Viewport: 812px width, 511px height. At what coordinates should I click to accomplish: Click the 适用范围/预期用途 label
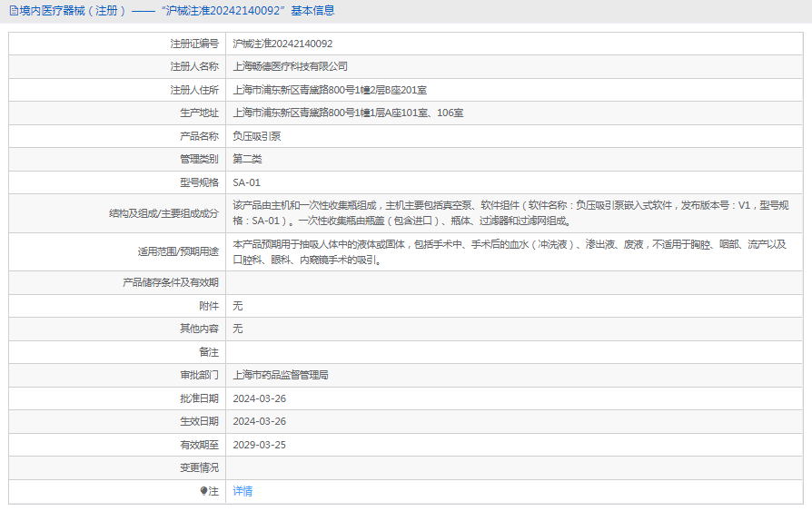178,252
